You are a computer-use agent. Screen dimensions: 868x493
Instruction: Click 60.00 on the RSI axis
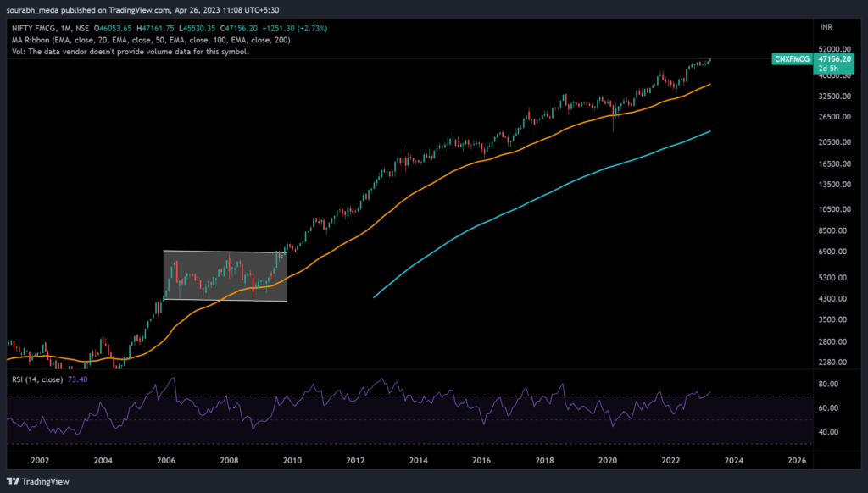click(828, 407)
